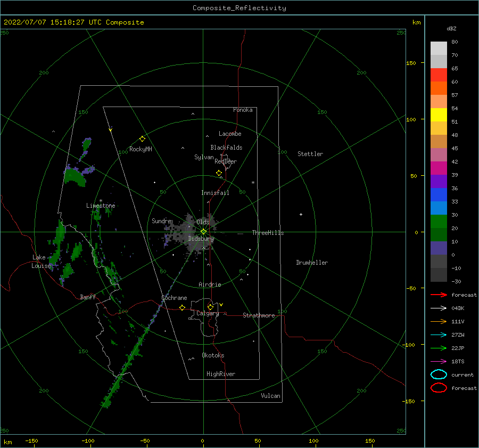Click the Lake Louise label
479x448 pixels.
tap(41, 262)
